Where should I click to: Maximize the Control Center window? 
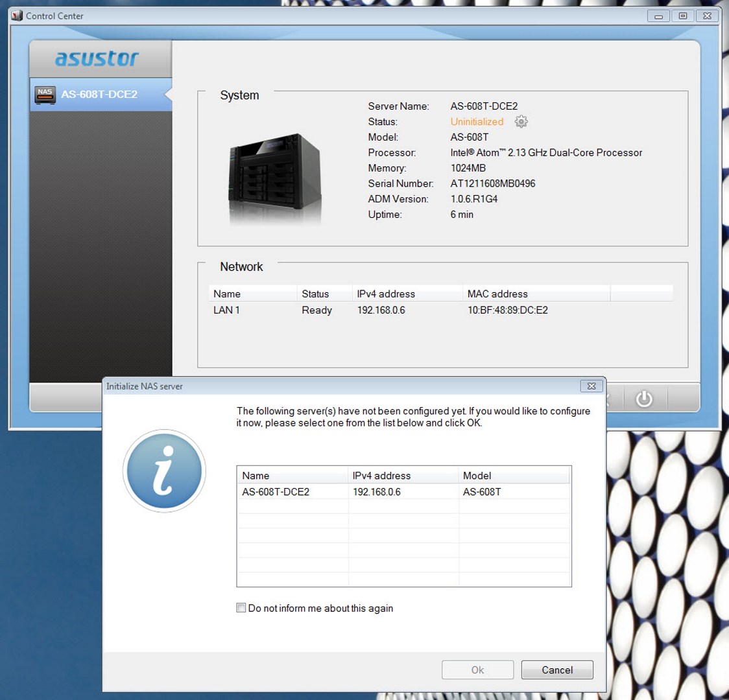click(682, 16)
